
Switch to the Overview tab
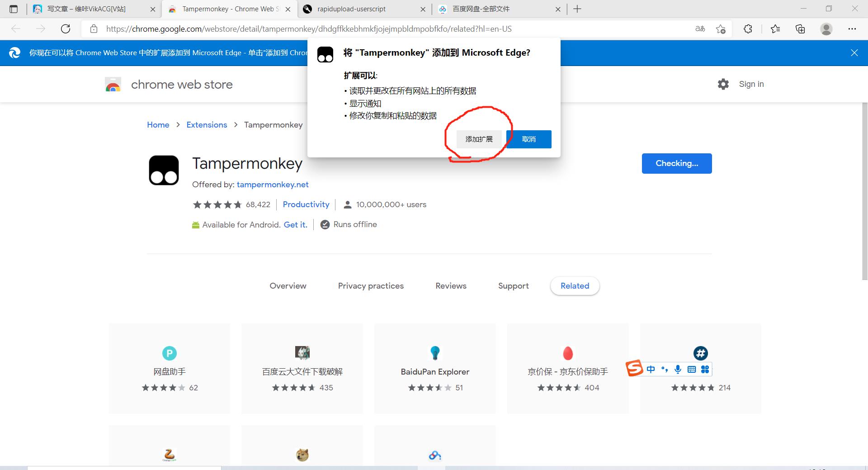288,286
